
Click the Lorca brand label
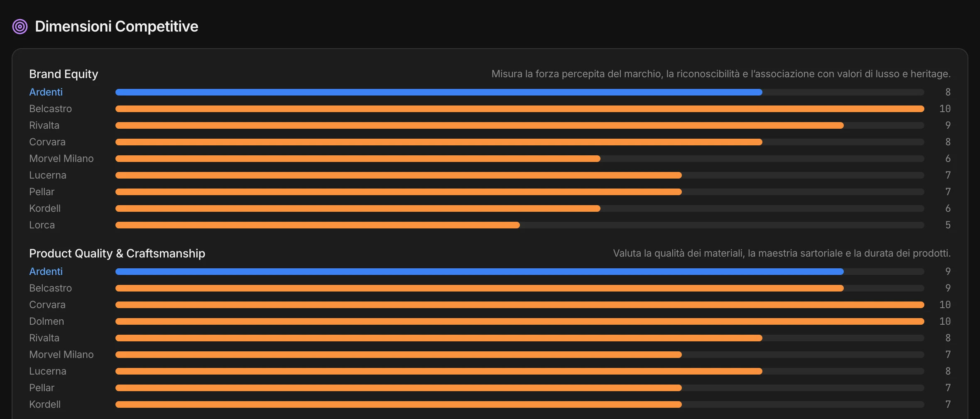(42, 225)
